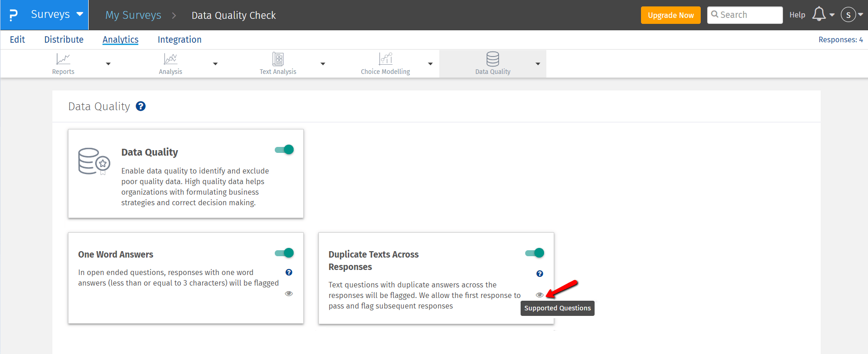This screenshot has width=868, height=354.
Task: Switch to the Integration tab
Action: (x=180, y=39)
